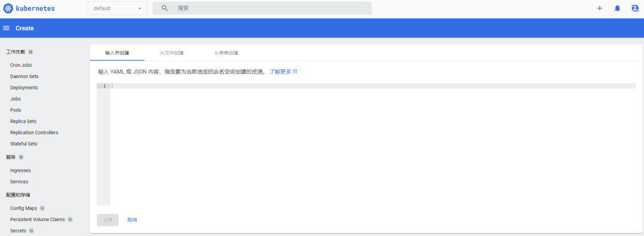Click the plus create resource icon
This screenshot has width=644, height=236.
coord(600,8)
